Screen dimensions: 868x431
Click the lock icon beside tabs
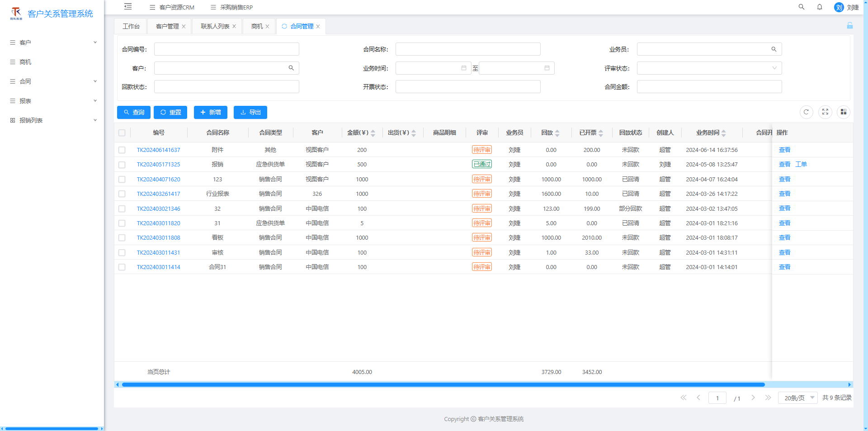coord(850,26)
